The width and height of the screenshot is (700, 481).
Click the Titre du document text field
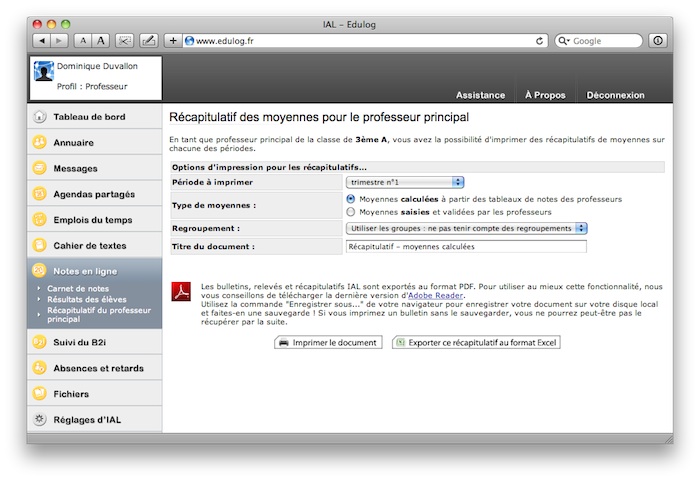tap(465, 246)
